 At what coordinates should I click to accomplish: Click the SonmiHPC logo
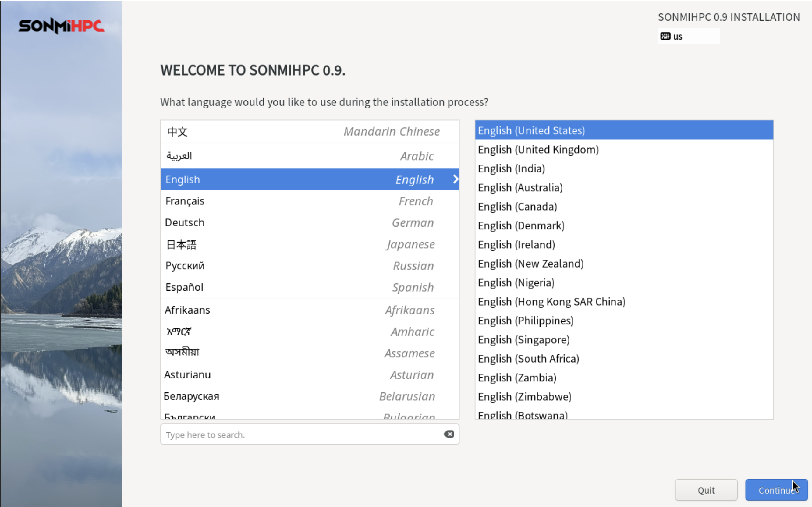point(61,26)
